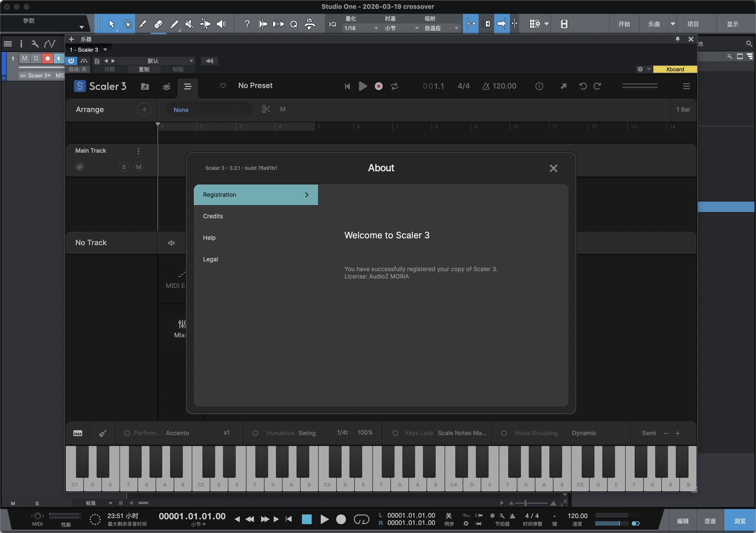
Task: Click Scaler 3 scissors cut icon
Action: point(266,110)
